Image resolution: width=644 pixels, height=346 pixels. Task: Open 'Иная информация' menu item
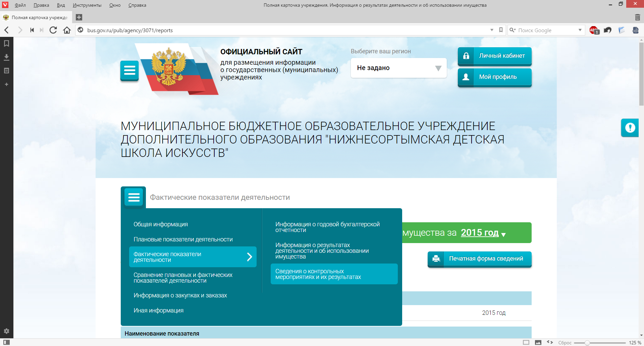coord(159,310)
